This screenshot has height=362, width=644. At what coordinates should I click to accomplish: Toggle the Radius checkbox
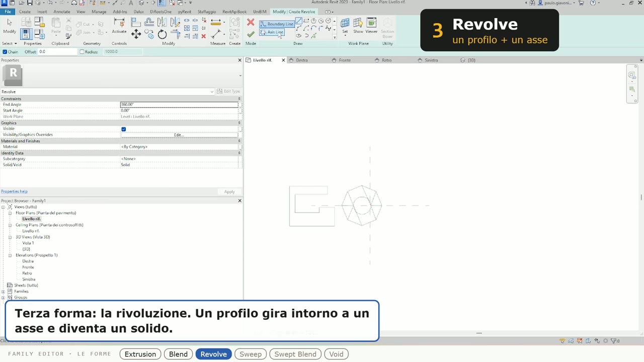[x=82, y=52]
